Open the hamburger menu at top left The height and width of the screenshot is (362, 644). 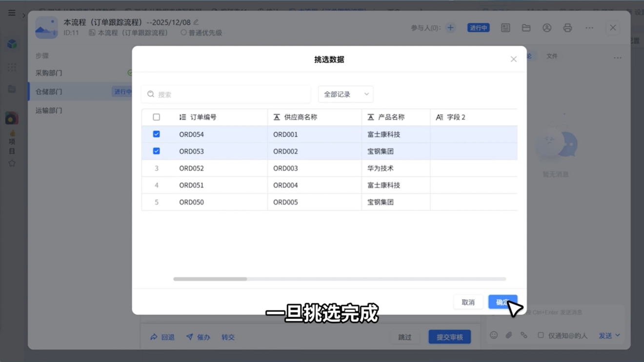[x=12, y=13]
